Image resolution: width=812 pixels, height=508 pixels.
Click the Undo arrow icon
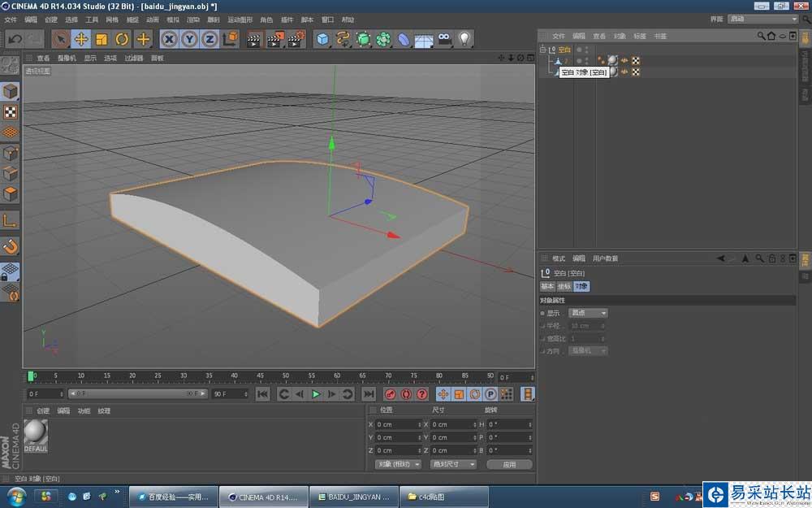click(15, 38)
